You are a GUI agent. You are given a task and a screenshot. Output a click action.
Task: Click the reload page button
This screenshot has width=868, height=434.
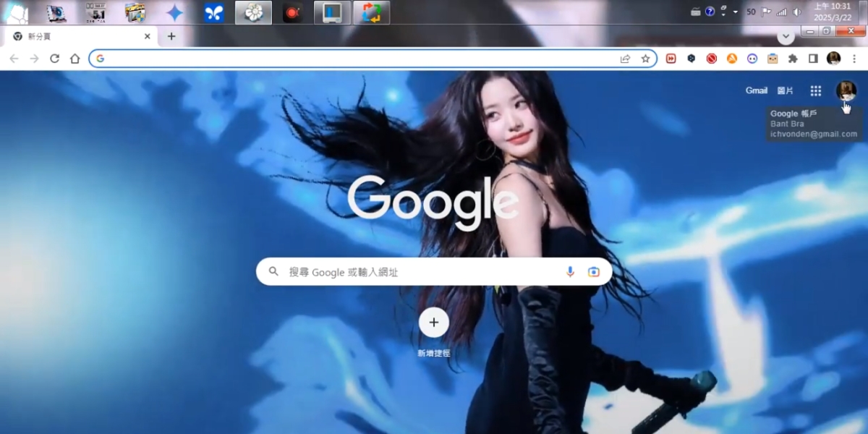[x=54, y=59]
